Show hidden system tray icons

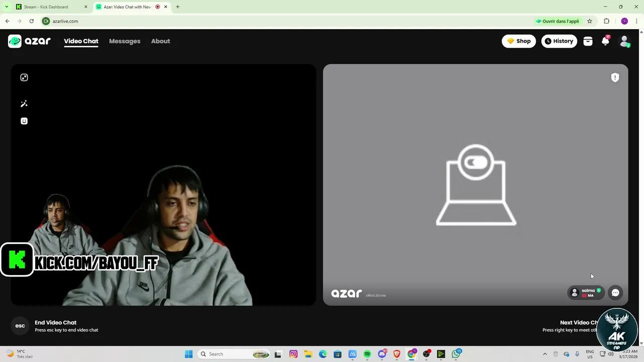coord(545,354)
